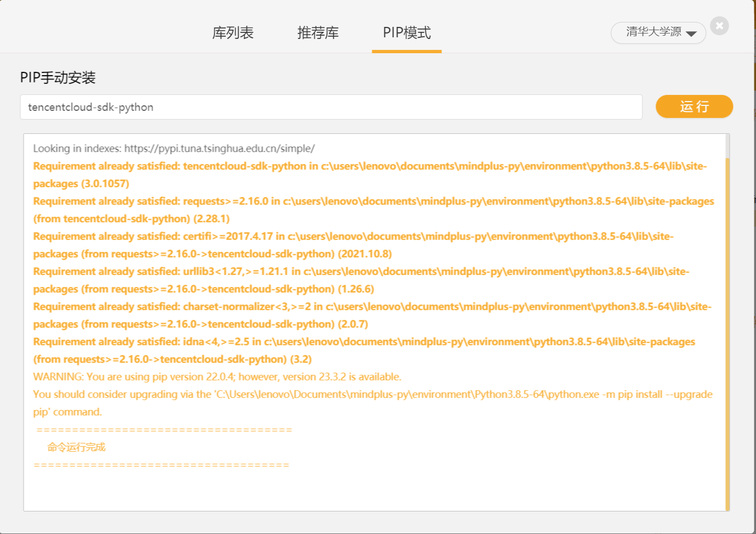Click the 'You should consider upgrading' line
The image size is (756, 534).
click(x=373, y=403)
